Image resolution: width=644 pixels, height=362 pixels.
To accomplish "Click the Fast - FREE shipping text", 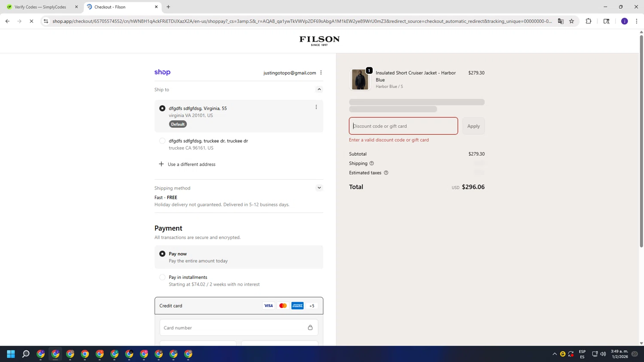I will coord(166,198).
